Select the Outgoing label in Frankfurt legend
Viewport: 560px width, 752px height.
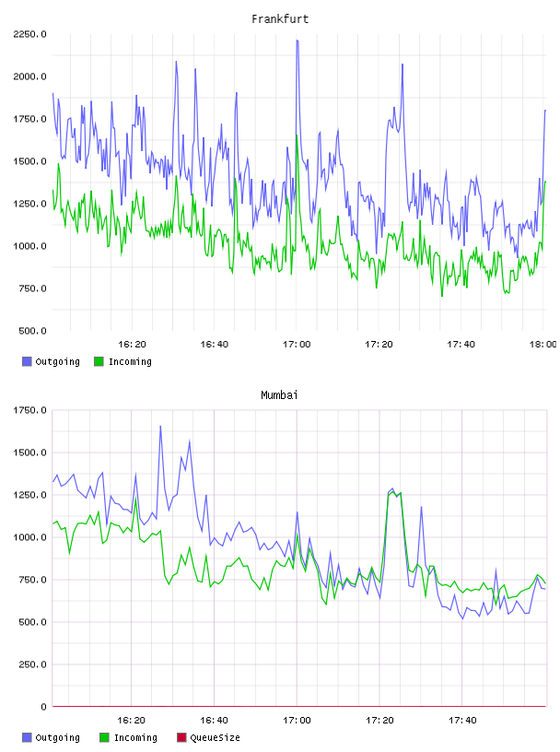57,362
